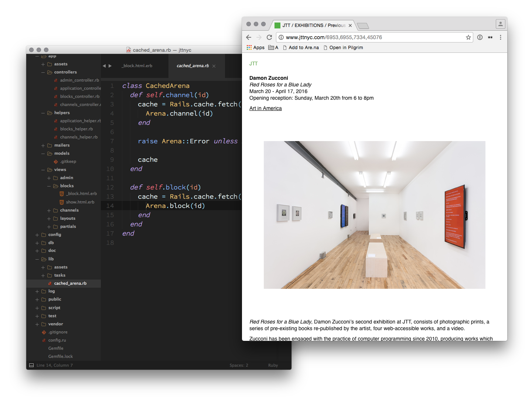
Task: Click the site information icon in address bar
Action: click(x=281, y=37)
